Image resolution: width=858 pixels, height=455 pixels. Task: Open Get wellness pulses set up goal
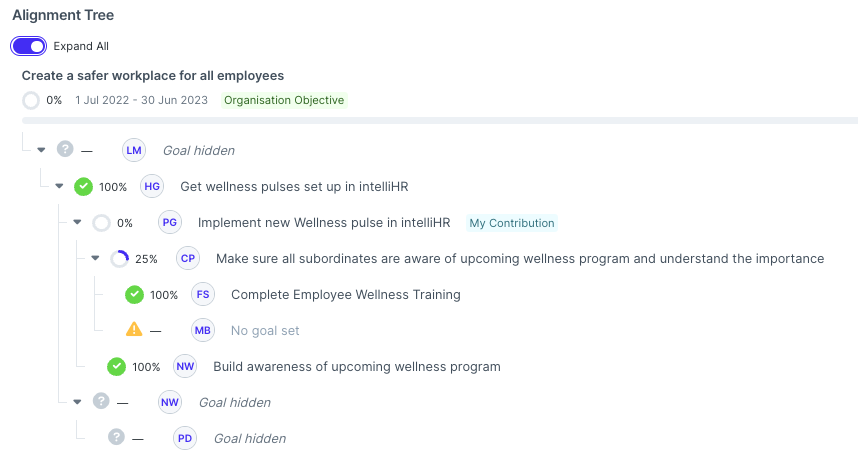pyautogui.click(x=294, y=186)
